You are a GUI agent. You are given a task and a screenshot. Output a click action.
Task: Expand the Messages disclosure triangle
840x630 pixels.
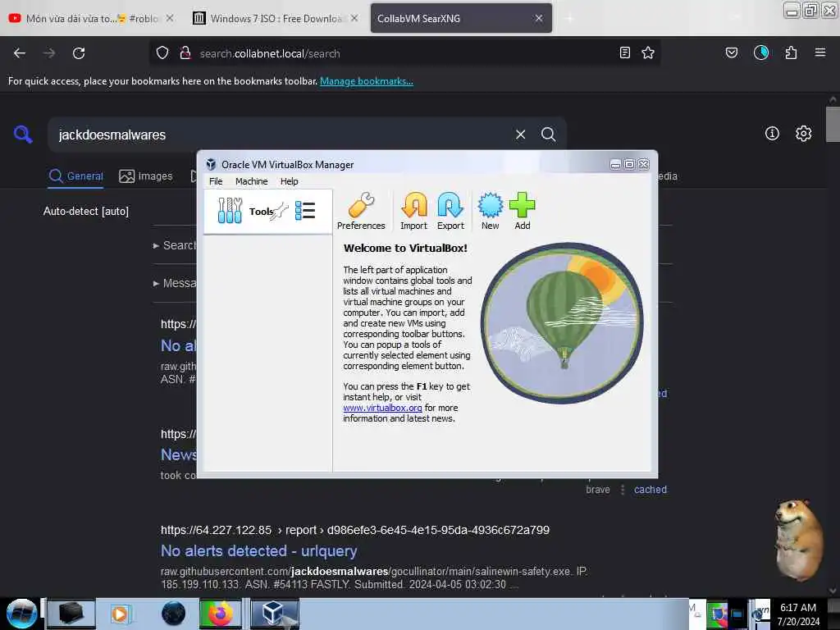coord(156,283)
